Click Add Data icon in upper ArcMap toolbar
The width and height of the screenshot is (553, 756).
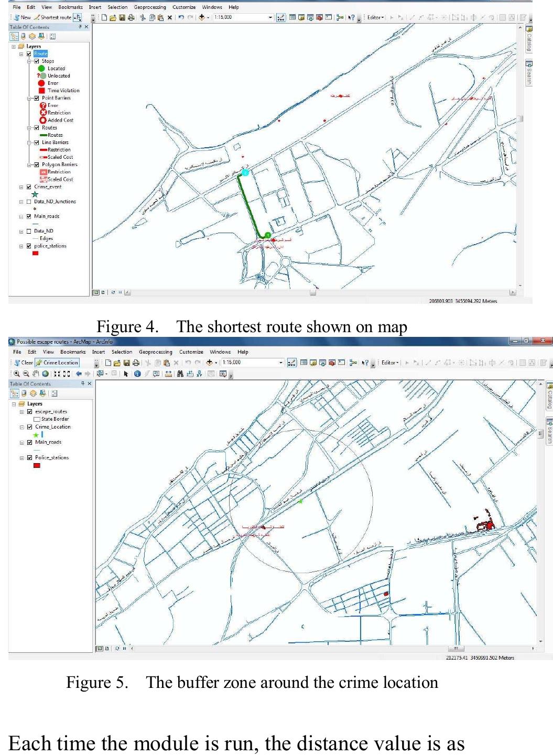pos(202,17)
